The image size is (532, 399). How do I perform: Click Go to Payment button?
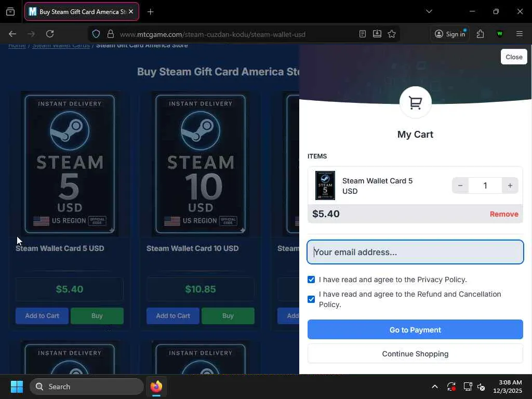415,329
